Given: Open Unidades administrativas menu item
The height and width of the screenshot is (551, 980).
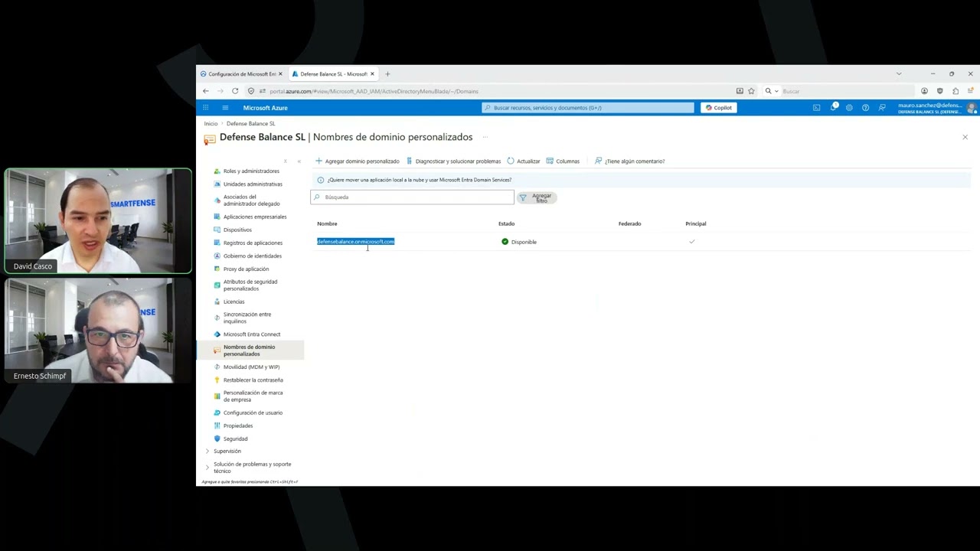Looking at the screenshot, I should pos(253,184).
